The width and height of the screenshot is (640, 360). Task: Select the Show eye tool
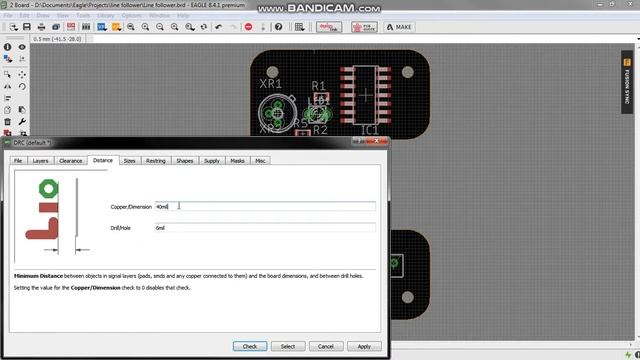[22, 47]
